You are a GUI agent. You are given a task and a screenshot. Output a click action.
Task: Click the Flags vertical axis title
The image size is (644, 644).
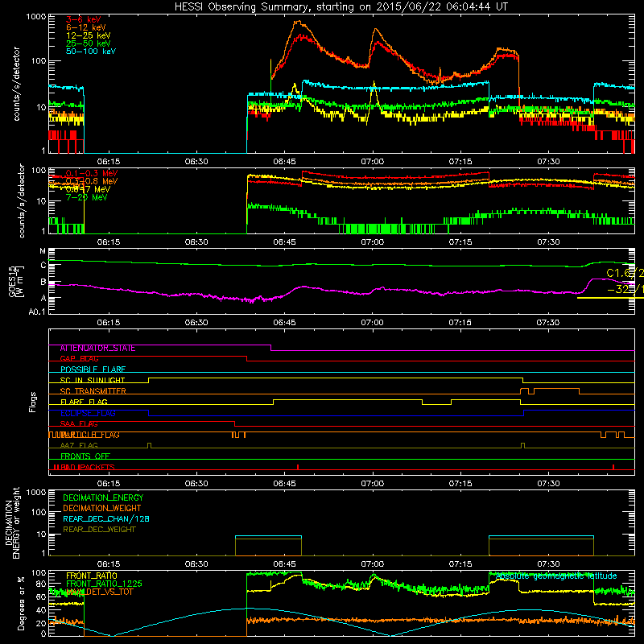32,402
